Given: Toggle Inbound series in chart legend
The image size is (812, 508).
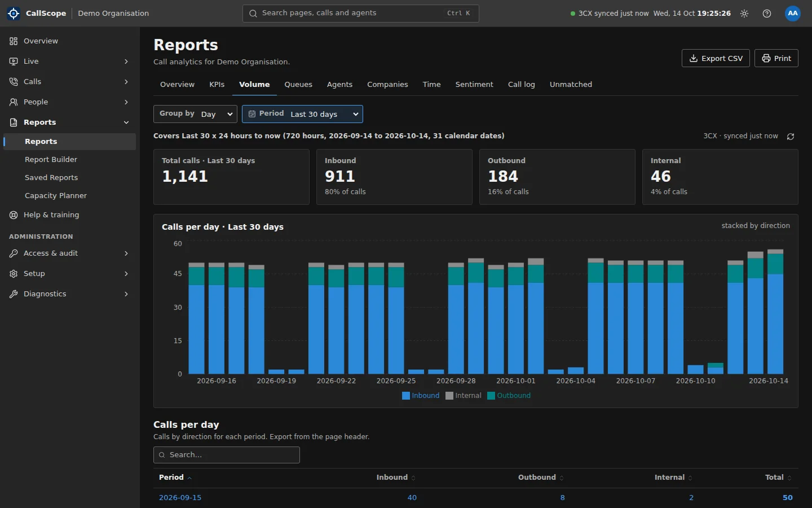Looking at the screenshot, I should pos(421,396).
